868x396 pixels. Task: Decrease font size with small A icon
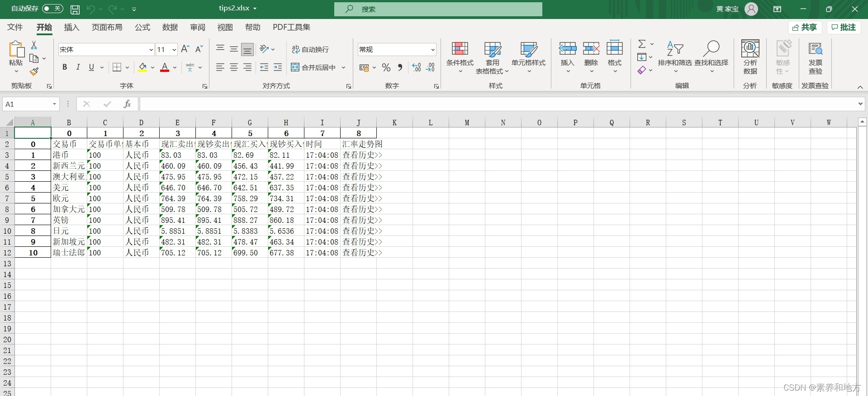(199, 49)
